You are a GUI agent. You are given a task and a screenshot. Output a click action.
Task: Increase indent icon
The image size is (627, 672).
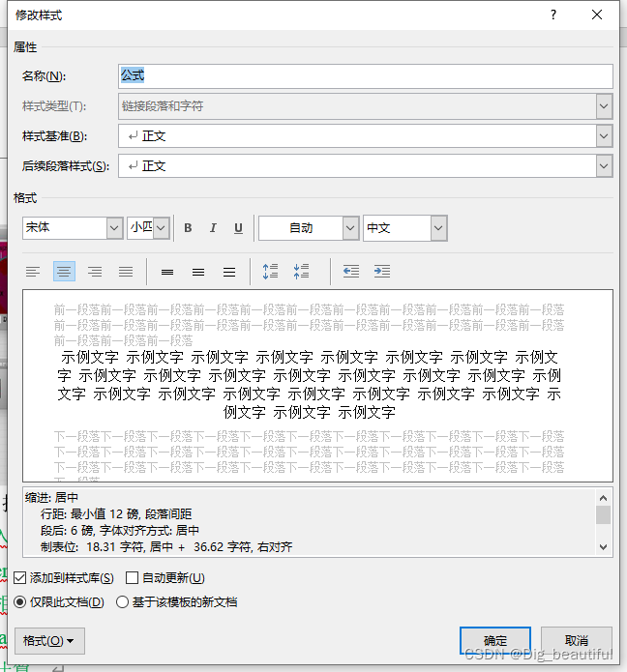[x=381, y=272]
